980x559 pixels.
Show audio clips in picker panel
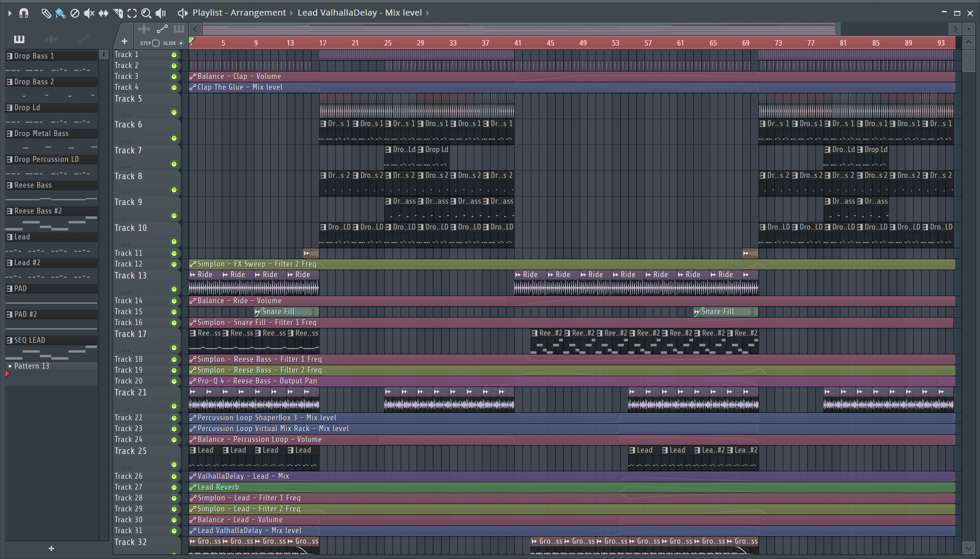point(51,39)
